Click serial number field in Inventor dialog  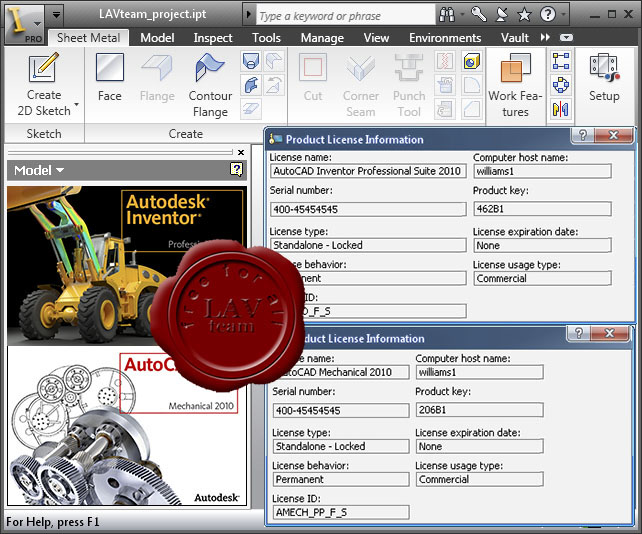368,209
